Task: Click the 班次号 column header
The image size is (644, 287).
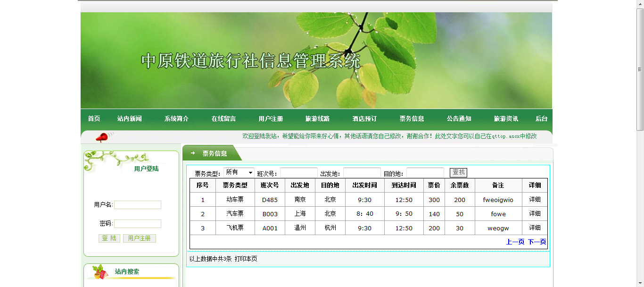Action: [x=270, y=186]
